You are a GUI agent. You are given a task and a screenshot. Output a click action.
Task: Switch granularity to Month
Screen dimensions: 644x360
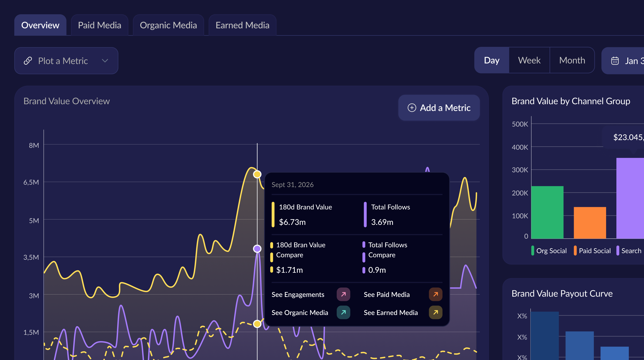point(572,60)
